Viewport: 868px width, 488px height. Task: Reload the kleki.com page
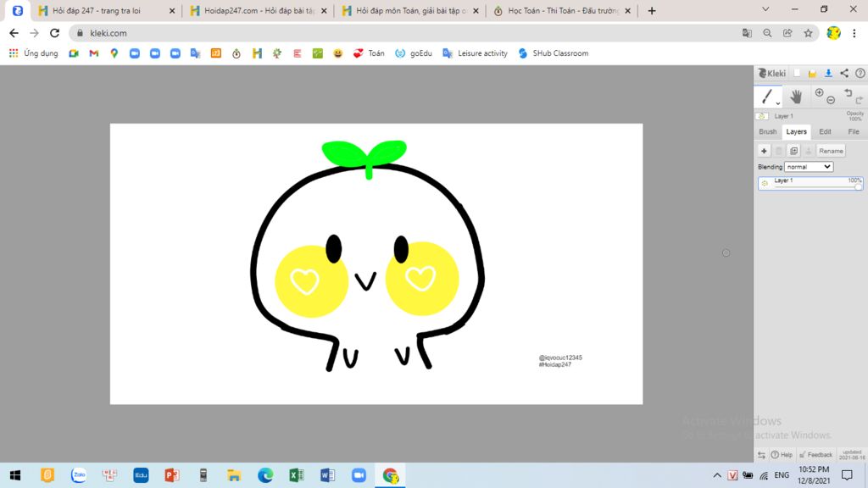(54, 33)
